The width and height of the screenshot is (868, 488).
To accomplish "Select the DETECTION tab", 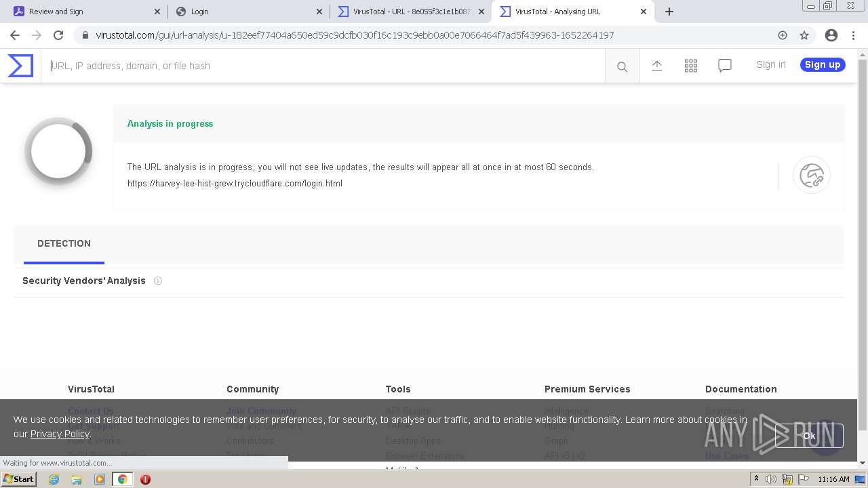I will [64, 244].
